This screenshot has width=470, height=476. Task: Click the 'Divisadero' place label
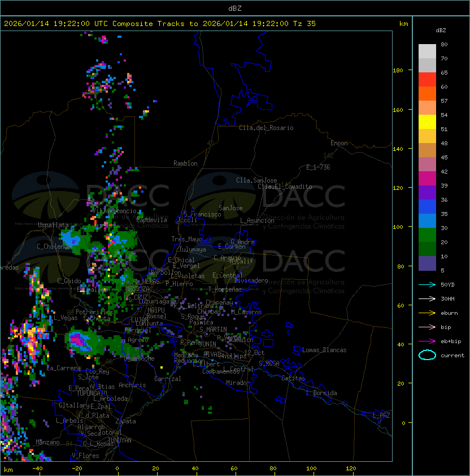[251, 280]
